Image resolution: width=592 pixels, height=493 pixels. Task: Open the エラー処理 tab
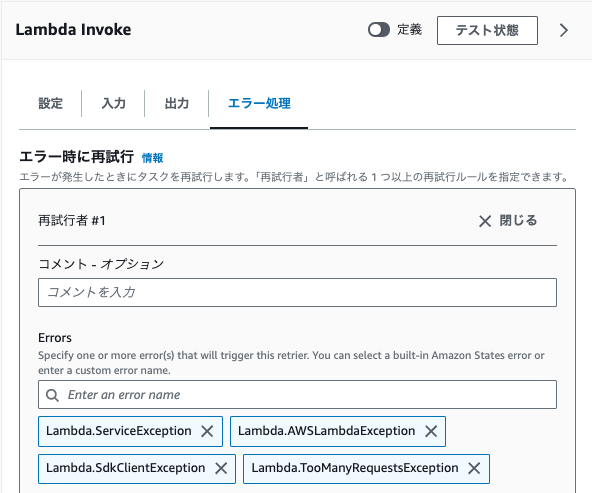tap(259, 103)
